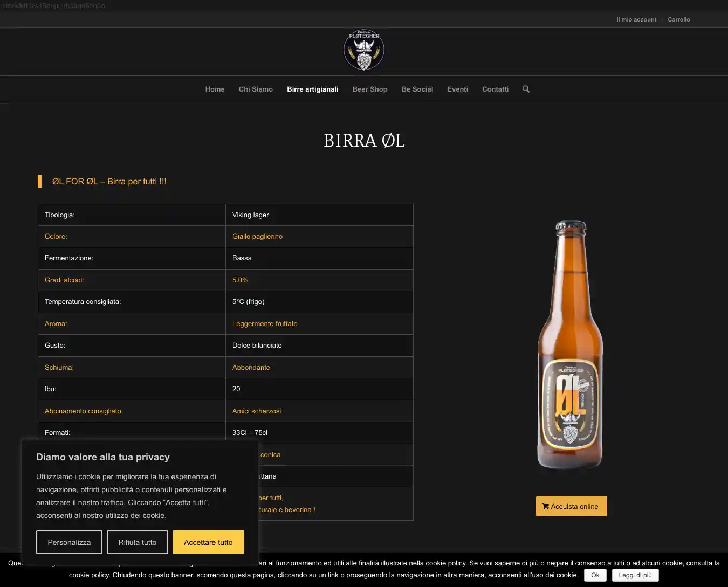The height and width of the screenshot is (587, 728).
Task: Accept cookies with Accettare tutto
Action: coord(208,542)
